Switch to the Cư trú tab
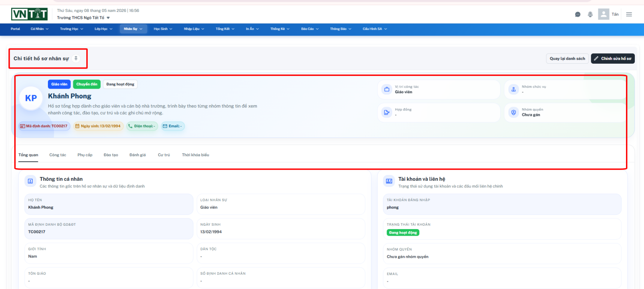Viewport: 644px width, 289px height. coord(164,155)
